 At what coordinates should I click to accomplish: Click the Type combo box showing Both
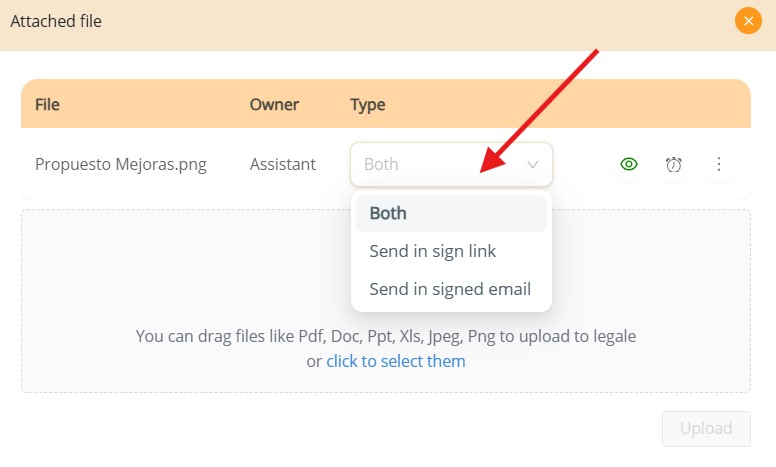(451, 164)
